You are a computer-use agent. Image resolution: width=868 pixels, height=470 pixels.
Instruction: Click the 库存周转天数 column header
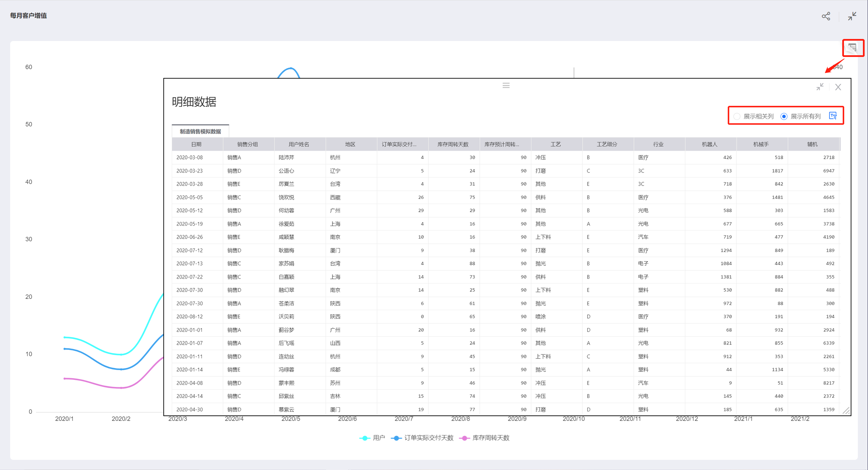(x=453, y=144)
